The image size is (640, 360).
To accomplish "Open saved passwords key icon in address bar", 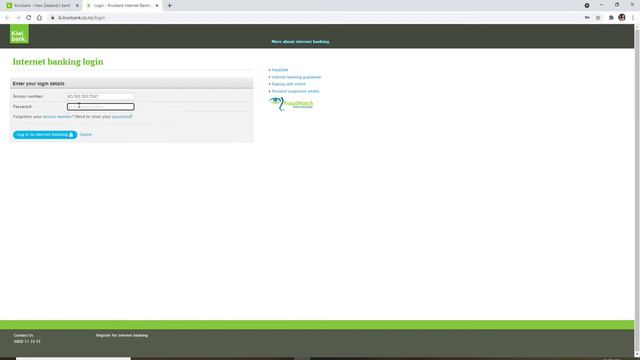I will click(587, 18).
